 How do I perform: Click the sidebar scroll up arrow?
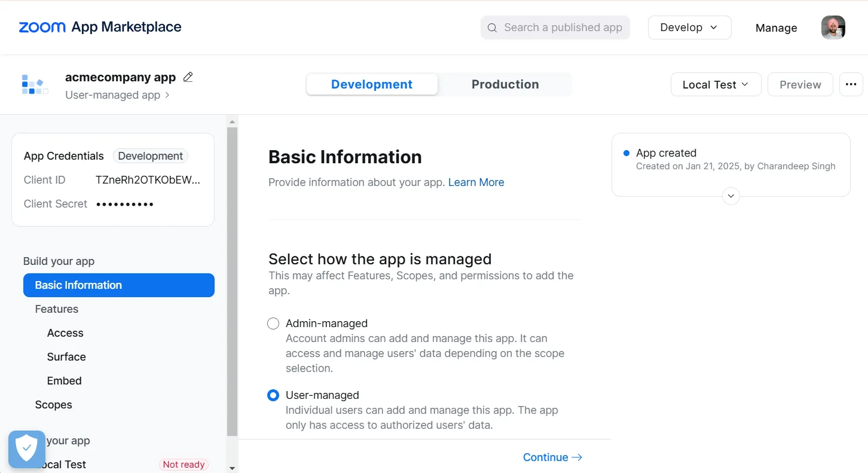pyautogui.click(x=232, y=121)
